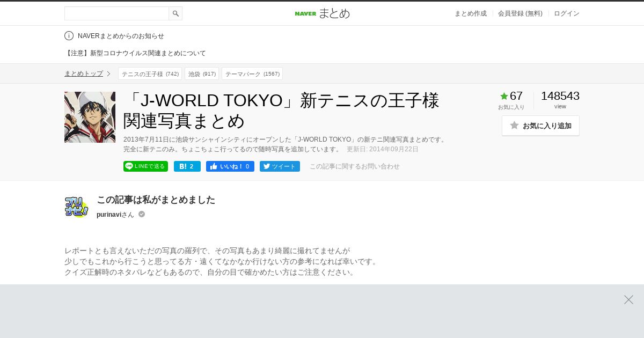Share with LINEで送る button
This screenshot has width=644, height=338.
145,166
